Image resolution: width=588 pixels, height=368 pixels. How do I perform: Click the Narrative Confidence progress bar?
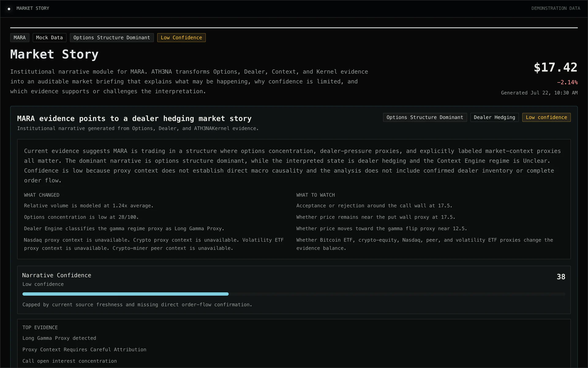click(294, 294)
